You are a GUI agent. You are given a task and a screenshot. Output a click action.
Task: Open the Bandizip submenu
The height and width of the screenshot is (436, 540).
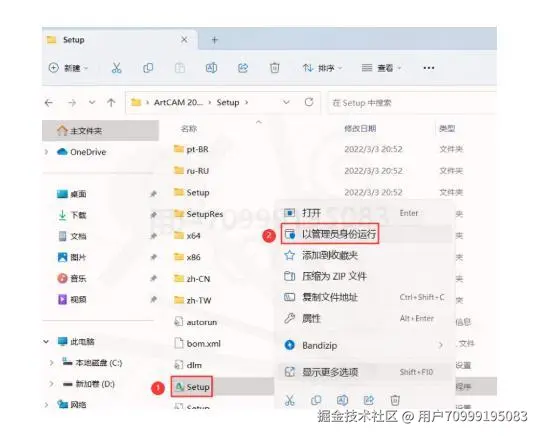[366, 345]
